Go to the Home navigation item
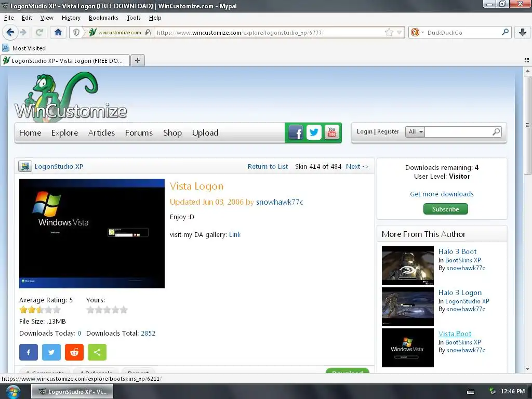The image size is (532, 399). point(30,132)
